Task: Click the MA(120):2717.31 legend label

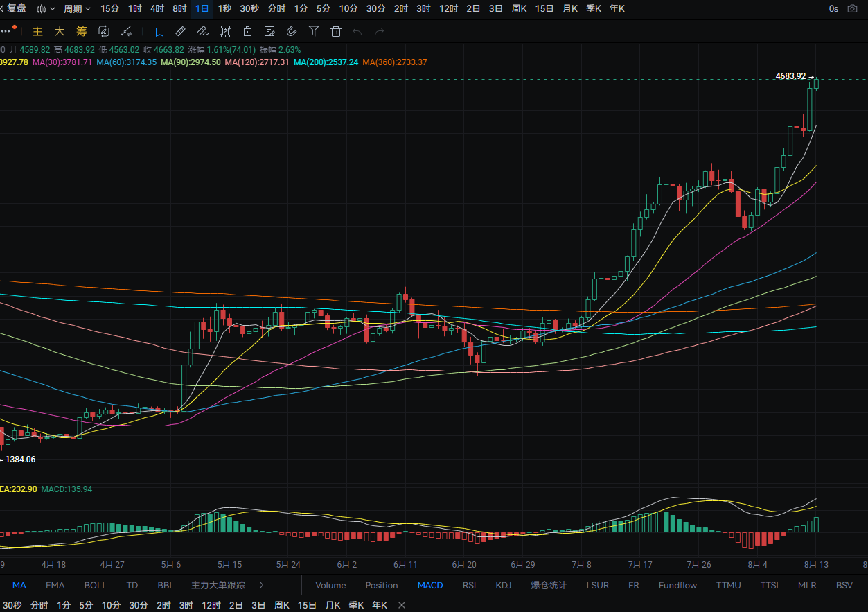Action: (257, 62)
